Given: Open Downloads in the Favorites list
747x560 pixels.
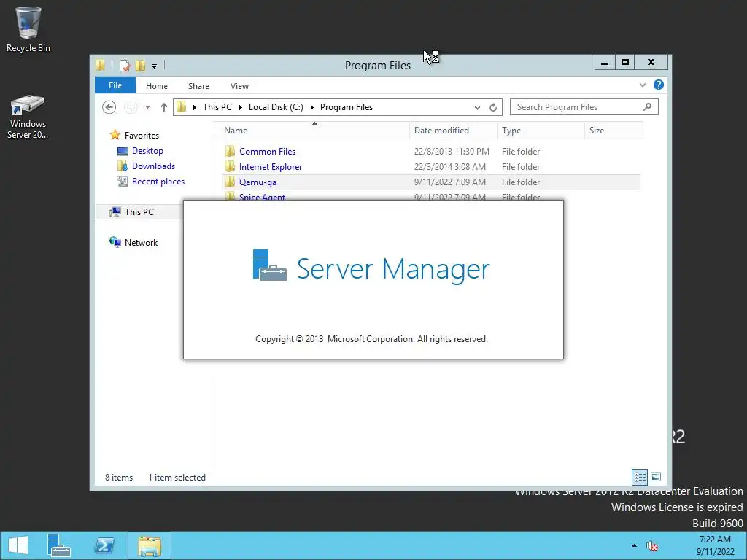Looking at the screenshot, I should [x=153, y=166].
